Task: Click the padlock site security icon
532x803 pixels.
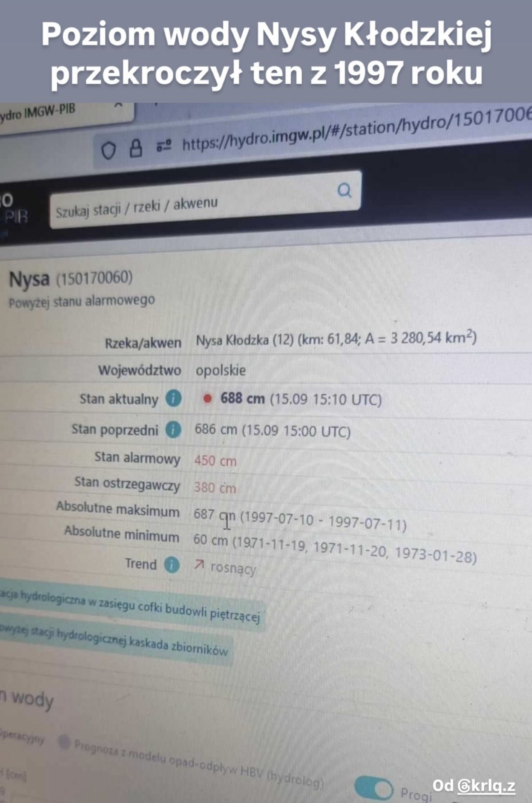Action: [136, 148]
